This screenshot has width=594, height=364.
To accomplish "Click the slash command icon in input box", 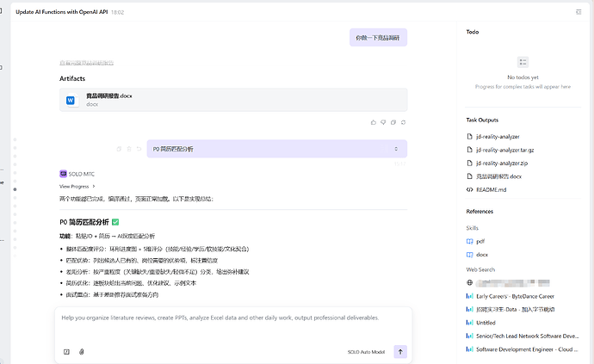I will (66, 351).
